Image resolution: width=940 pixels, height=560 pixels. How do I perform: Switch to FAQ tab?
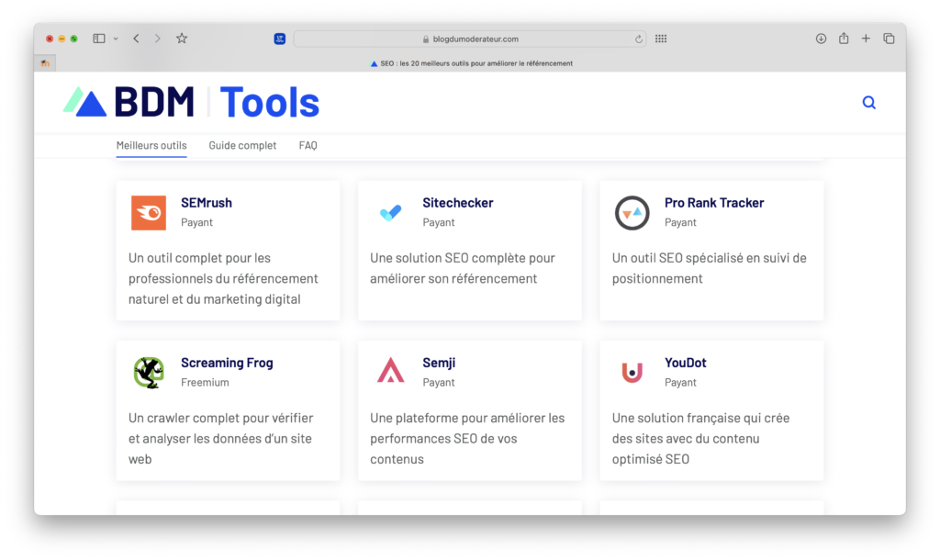pyautogui.click(x=308, y=145)
